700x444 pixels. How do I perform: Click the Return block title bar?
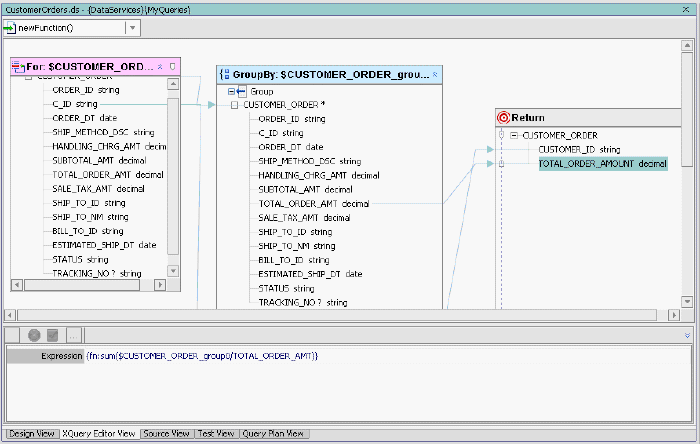[588, 118]
